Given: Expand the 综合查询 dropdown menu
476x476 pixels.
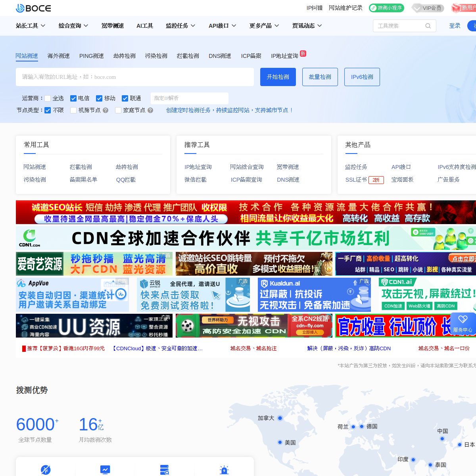Looking at the screenshot, I should [x=73, y=26].
